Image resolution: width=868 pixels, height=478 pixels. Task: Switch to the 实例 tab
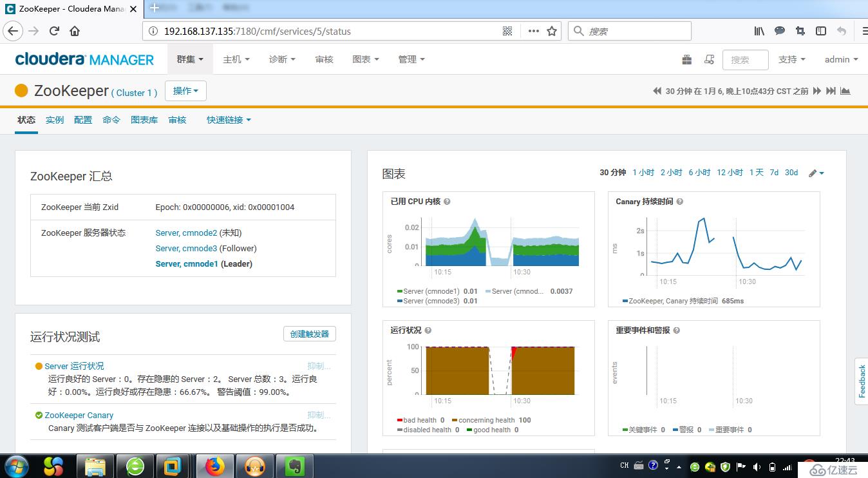pyautogui.click(x=55, y=120)
